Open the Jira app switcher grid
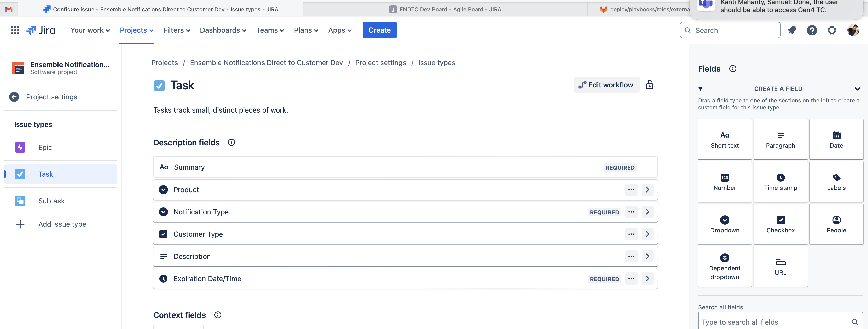868x329 pixels. 15,30
